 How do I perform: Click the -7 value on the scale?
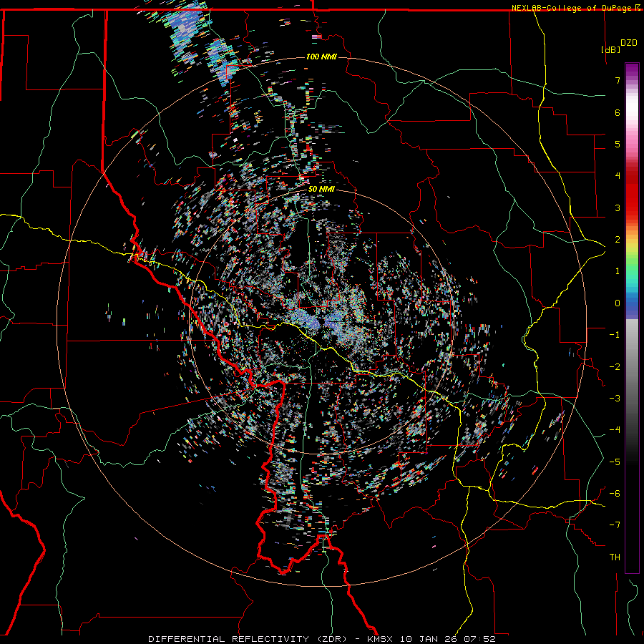615,525
